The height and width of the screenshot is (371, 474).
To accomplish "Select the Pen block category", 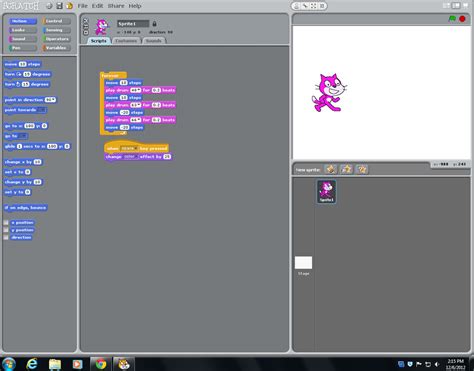I will [23, 48].
